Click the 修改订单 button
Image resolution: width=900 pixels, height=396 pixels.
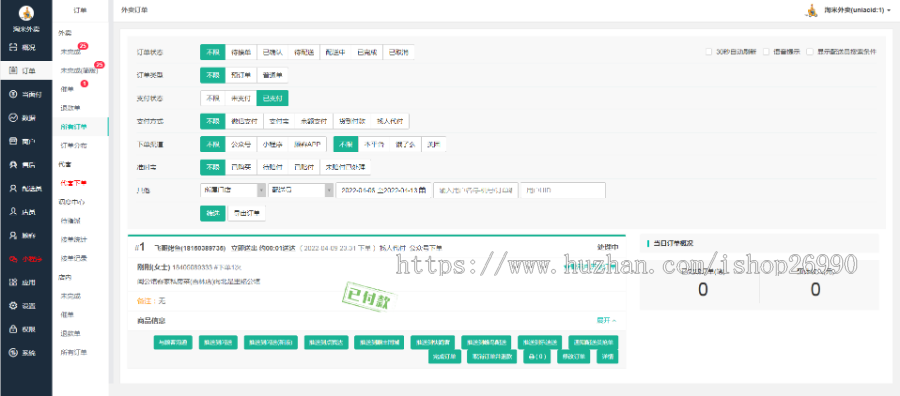click(x=573, y=356)
